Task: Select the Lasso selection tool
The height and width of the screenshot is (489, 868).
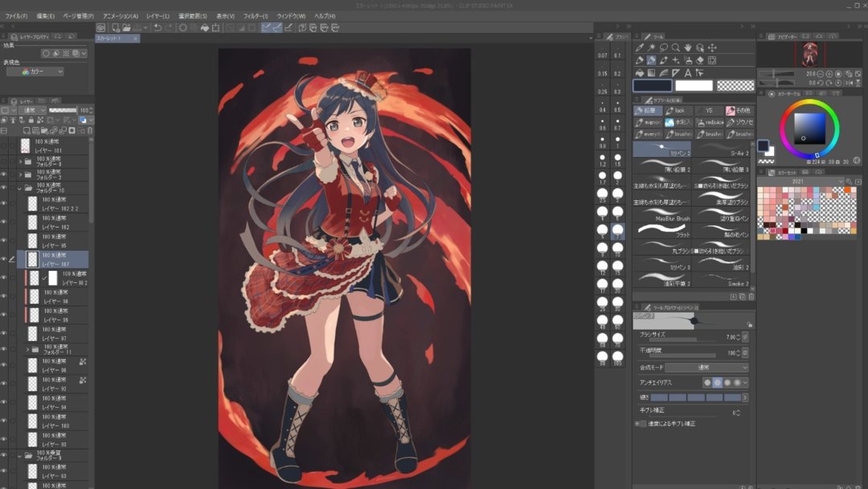Action: click(664, 47)
